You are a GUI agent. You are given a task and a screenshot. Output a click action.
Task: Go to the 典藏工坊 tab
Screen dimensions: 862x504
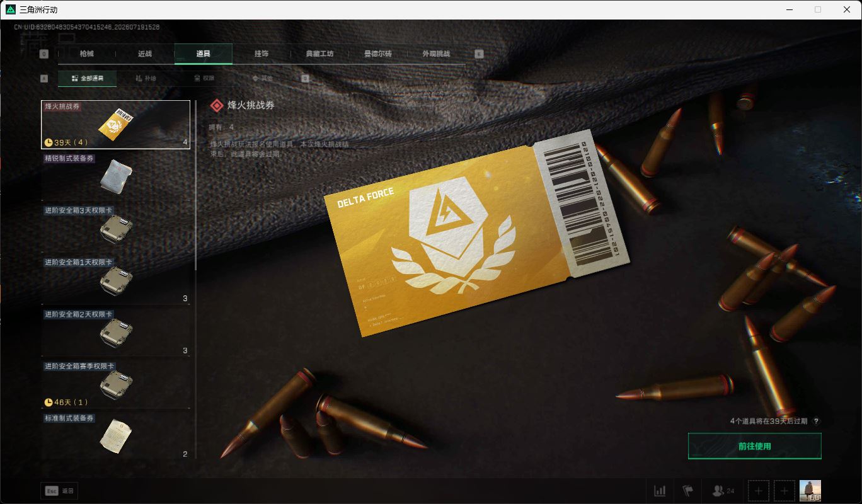click(319, 54)
